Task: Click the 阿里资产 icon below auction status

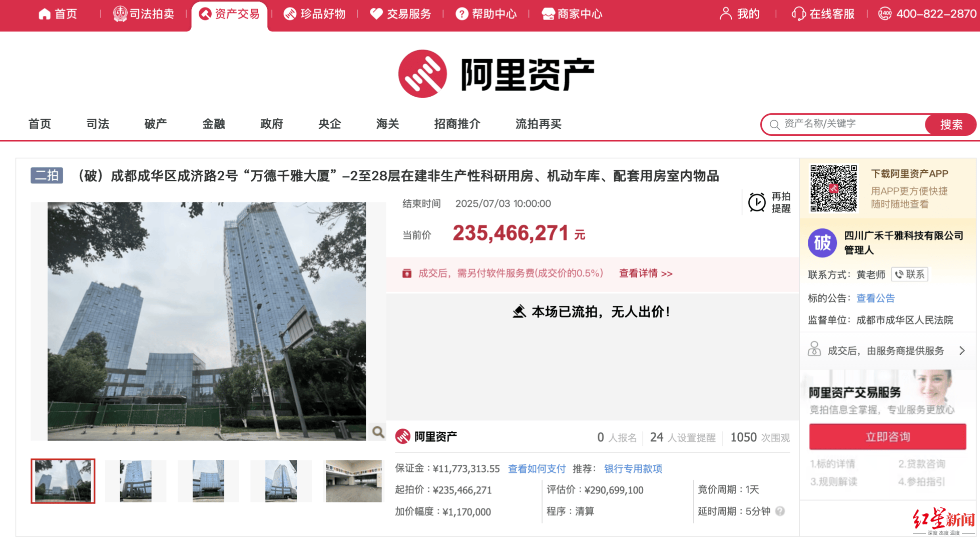Action: point(403,436)
